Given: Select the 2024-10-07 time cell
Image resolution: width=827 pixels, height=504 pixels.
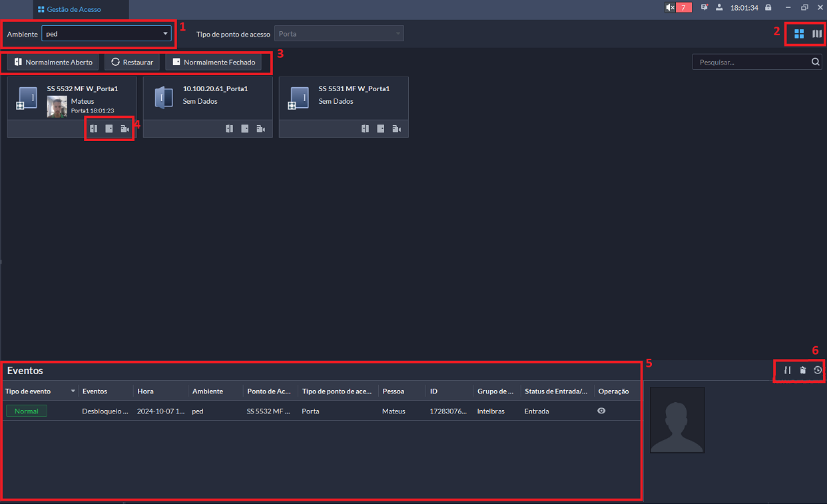Looking at the screenshot, I should click(x=161, y=411).
